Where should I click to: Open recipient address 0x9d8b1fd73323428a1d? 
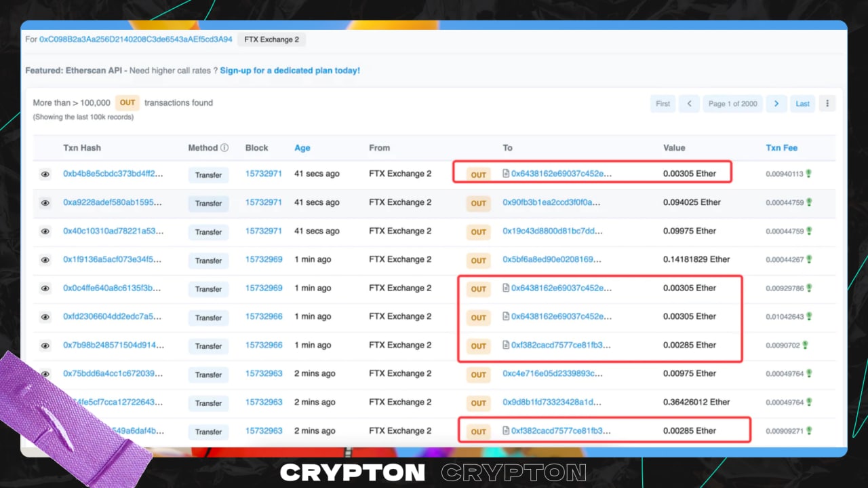tap(551, 402)
